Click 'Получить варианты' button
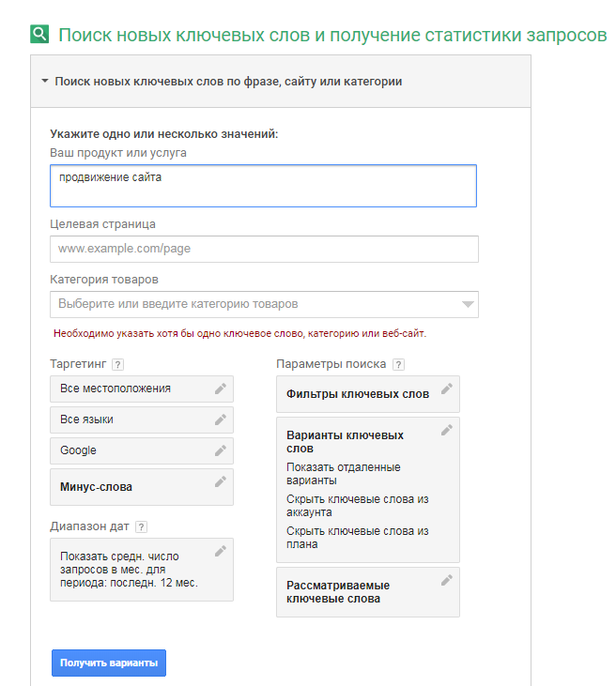616x686 pixels. tap(109, 663)
